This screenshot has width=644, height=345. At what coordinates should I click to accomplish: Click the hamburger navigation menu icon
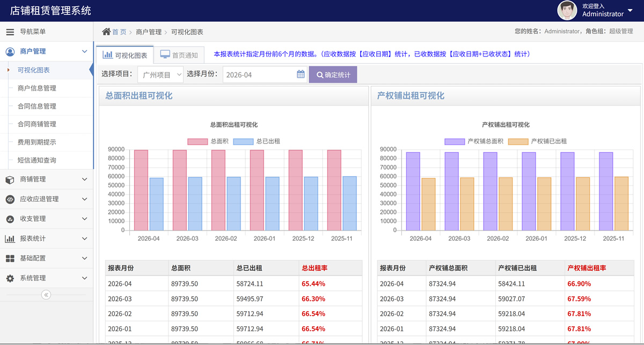(10, 32)
